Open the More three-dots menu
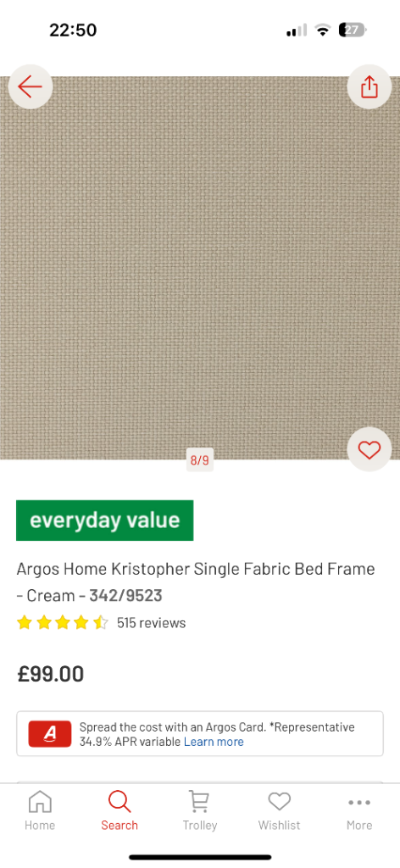The image size is (400, 868). point(359,802)
